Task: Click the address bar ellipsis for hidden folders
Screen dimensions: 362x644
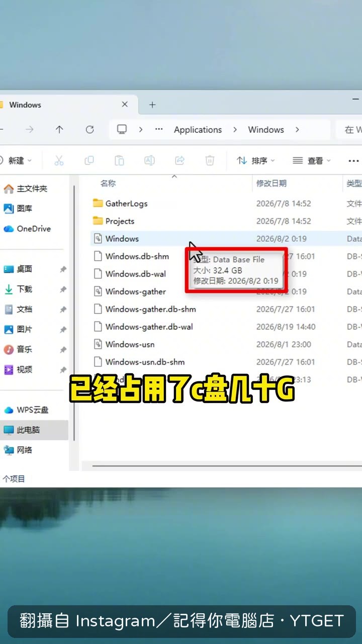Action: (159, 130)
